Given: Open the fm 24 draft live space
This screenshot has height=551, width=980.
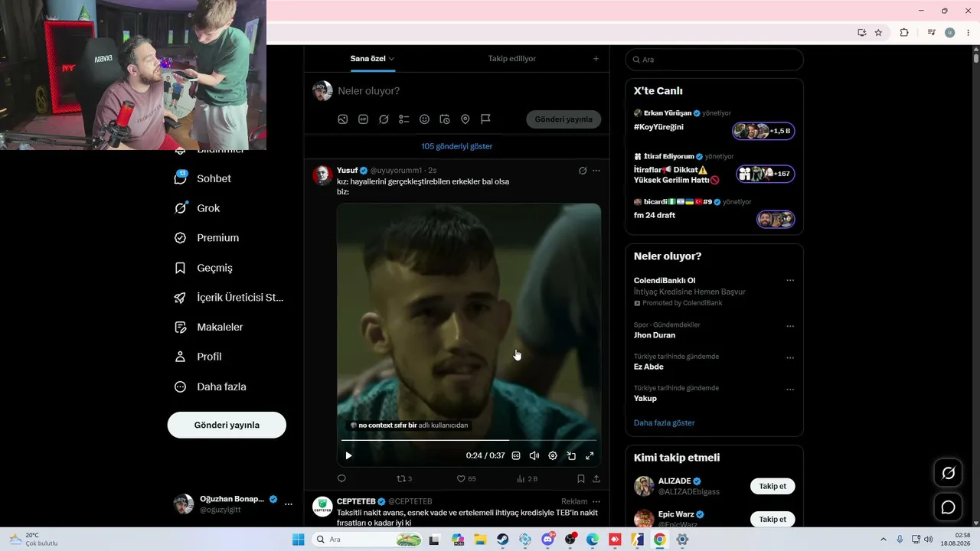Looking at the screenshot, I should click(x=714, y=210).
